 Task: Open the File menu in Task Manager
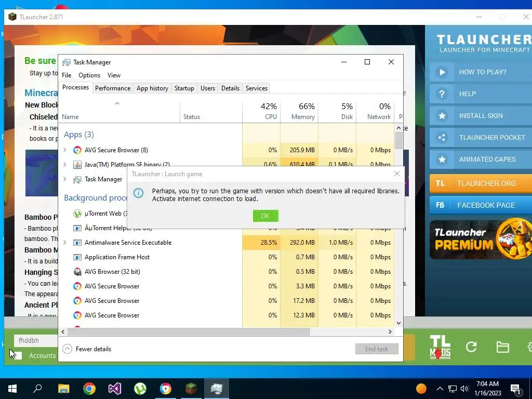pyautogui.click(x=66, y=75)
